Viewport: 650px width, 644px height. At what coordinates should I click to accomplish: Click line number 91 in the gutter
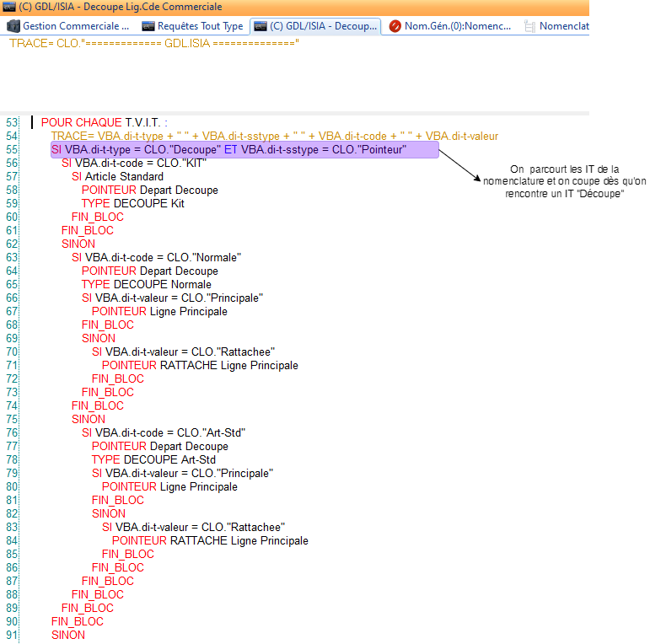pos(11,636)
